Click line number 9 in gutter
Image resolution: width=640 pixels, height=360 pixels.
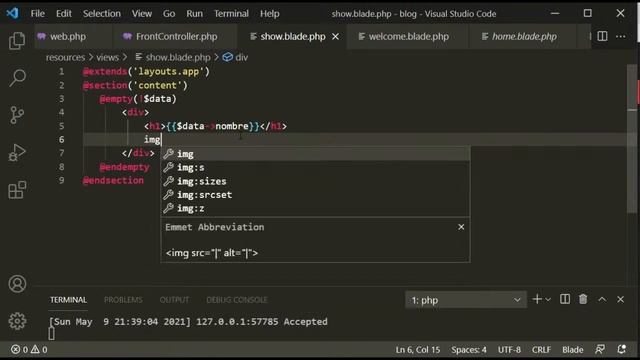coord(61,180)
